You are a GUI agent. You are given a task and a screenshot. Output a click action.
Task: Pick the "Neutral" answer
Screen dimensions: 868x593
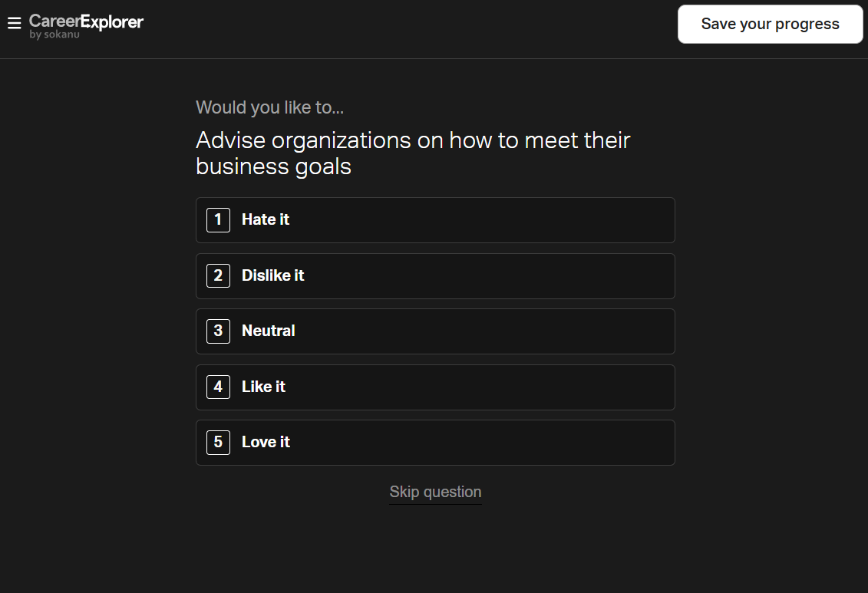click(x=269, y=331)
